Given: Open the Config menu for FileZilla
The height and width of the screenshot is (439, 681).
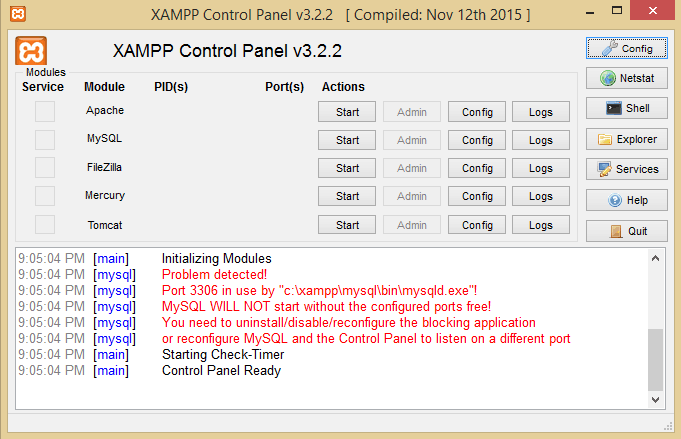Looking at the screenshot, I should point(477,168).
